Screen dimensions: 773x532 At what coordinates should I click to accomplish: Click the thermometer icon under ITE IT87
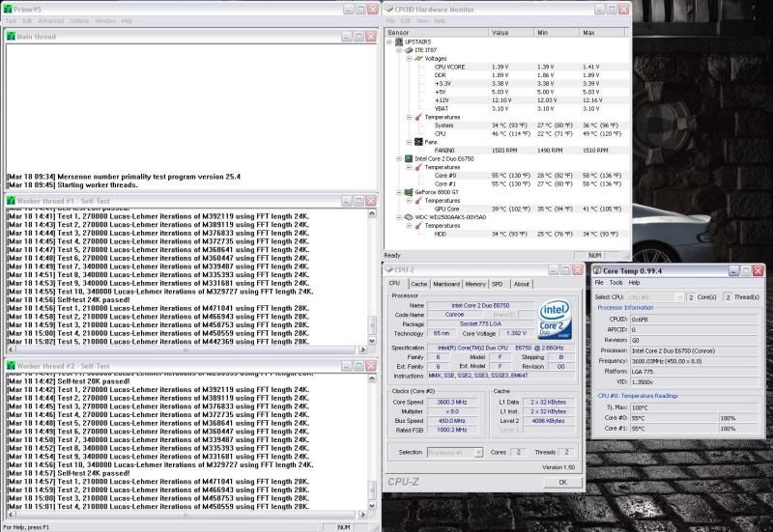pyautogui.click(x=418, y=117)
